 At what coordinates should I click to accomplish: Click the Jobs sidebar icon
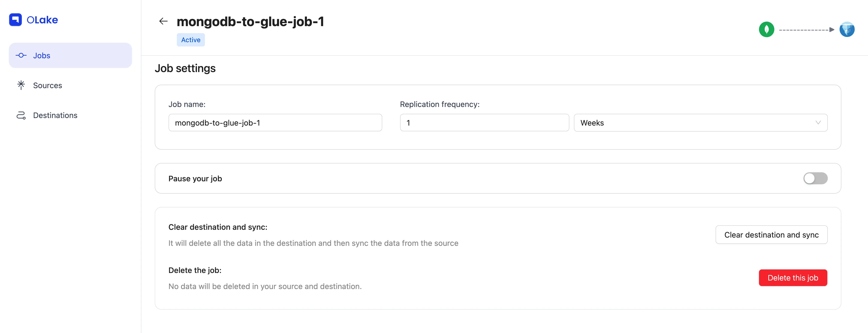[x=21, y=55]
